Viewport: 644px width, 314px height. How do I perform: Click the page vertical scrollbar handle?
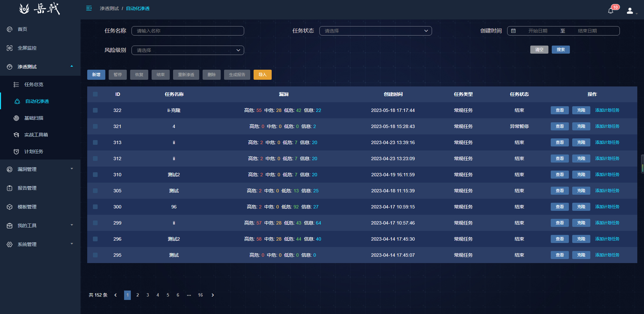coord(642,164)
